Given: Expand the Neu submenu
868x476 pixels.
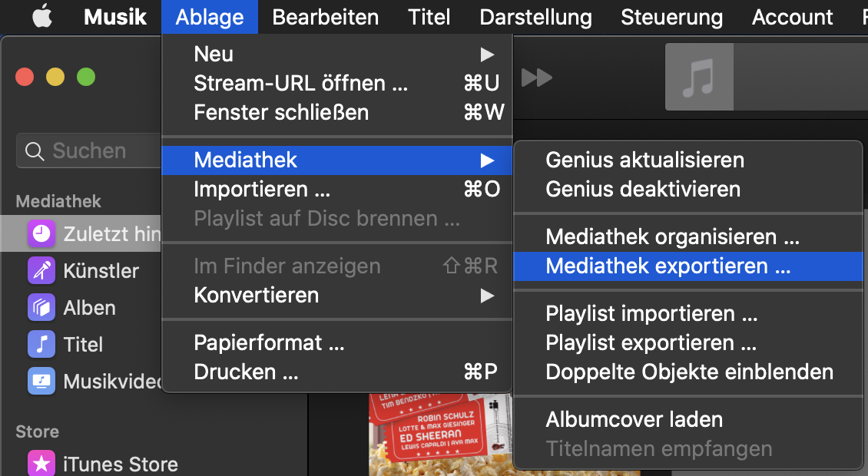Looking at the screenshot, I should pyautogui.click(x=337, y=55).
